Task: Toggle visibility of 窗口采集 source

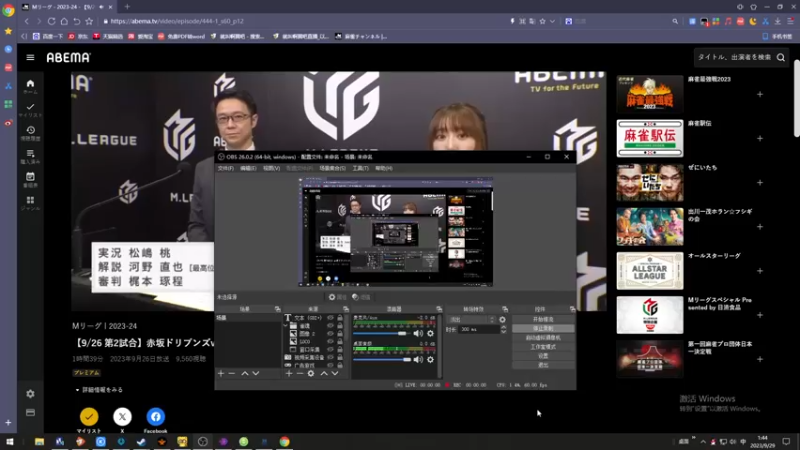Action: click(x=330, y=349)
